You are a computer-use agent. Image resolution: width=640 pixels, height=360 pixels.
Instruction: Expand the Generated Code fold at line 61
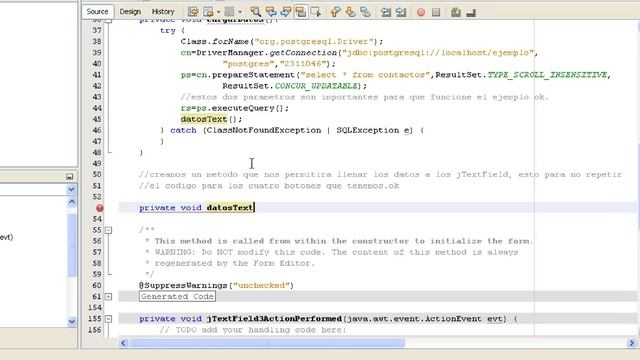[x=109, y=296]
